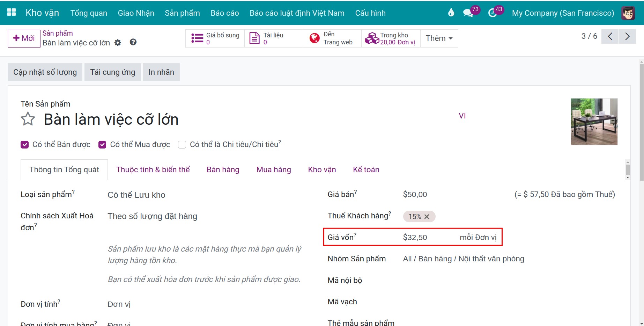Click the desk product image thumbnail
644x326 pixels.
(x=594, y=122)
